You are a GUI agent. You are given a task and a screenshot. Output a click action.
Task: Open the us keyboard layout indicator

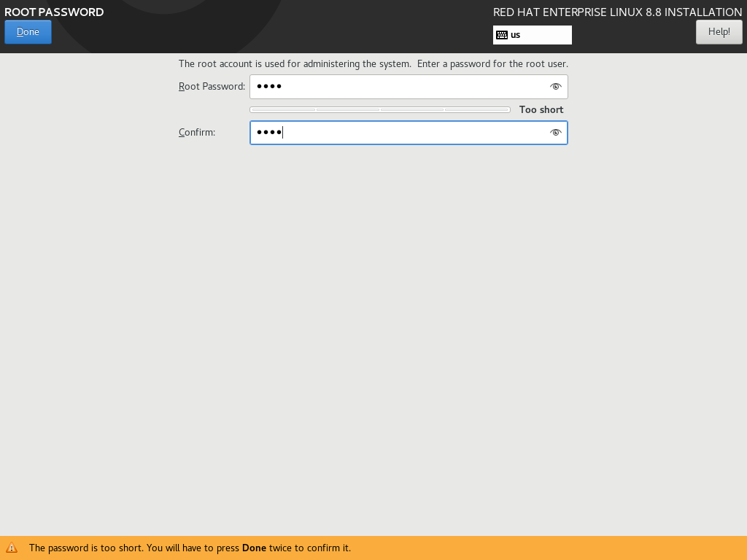pyautogui.click(x=532, y=35)
